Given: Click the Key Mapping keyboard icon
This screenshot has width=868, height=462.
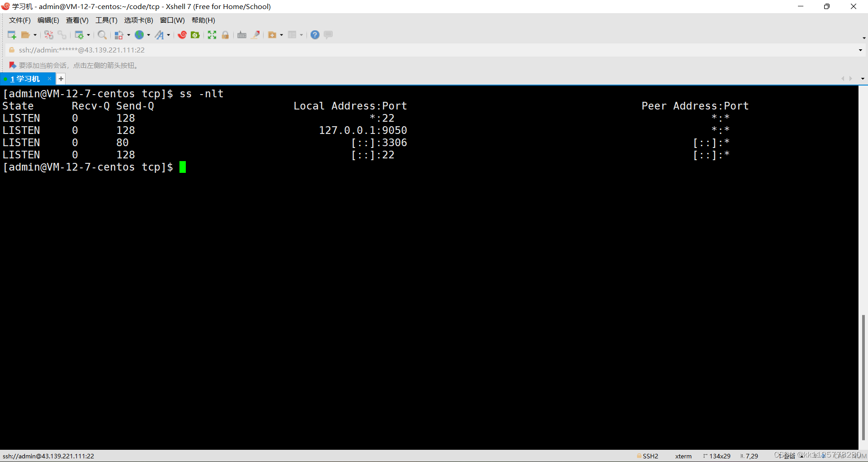Looking at the screenshot, I should coord(242,35).
